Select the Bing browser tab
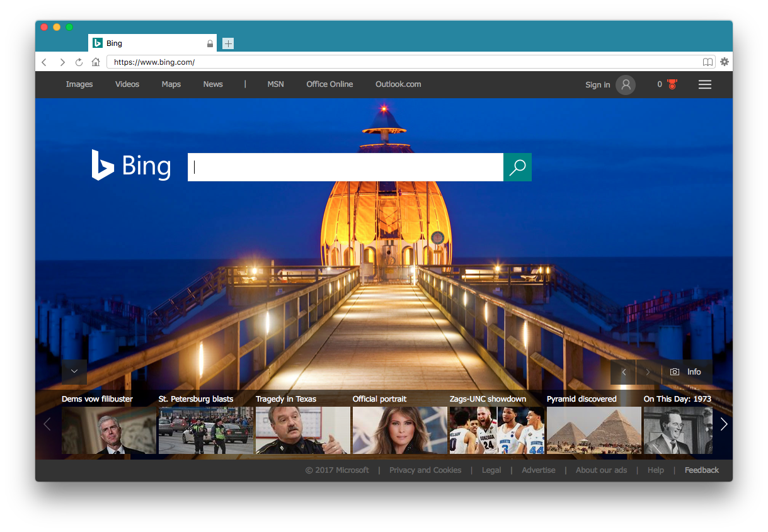The image size is (768, 532). pyautogui.click(x=152, y=43)
